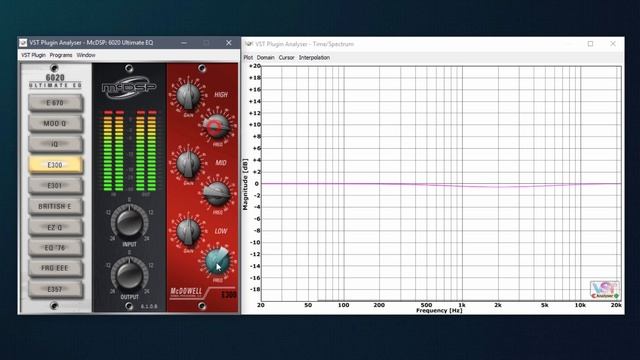This screenshot has width=640, height=360.
Task: Open the Interpolation menu
Action: pos(314,58)
